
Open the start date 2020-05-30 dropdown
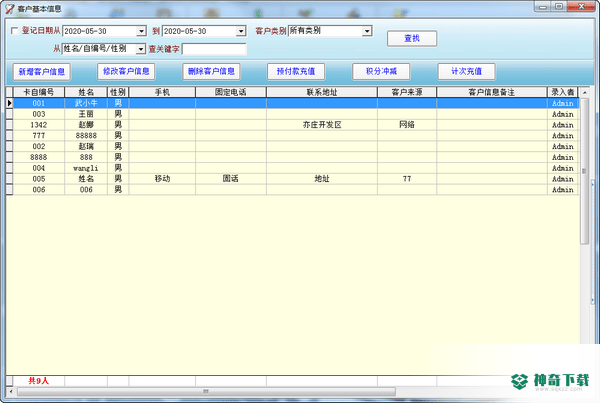point(141,31)
